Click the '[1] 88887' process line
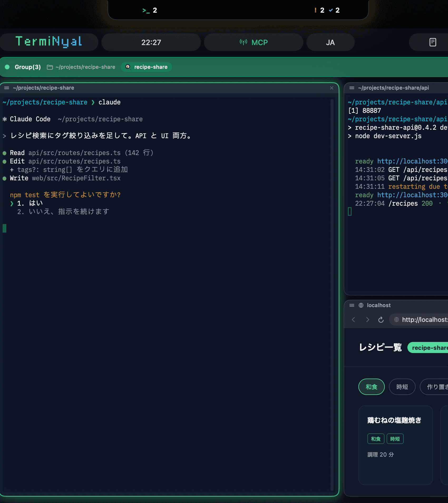Viewport: 448px width, 503px height. (364, 111)
